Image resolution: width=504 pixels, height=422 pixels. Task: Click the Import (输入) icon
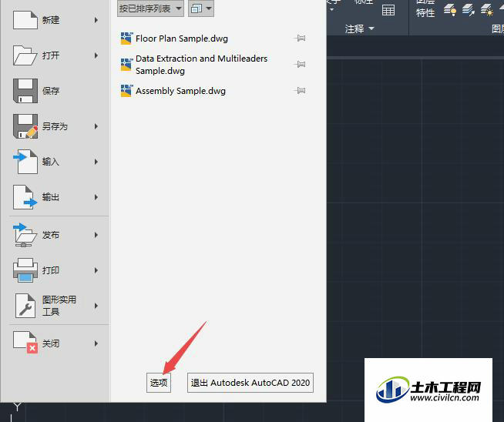pyautogui.click(x=25, y=162)
